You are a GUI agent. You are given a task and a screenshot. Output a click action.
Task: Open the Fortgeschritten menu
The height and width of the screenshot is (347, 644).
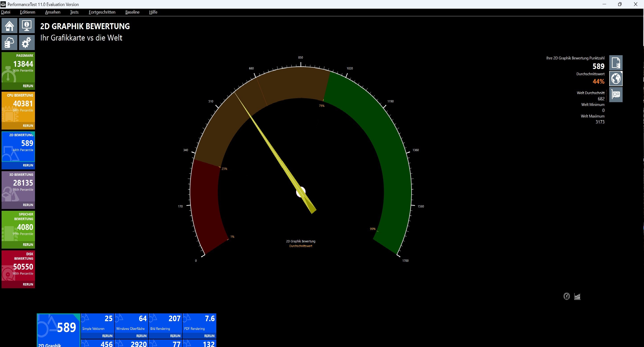point(102,12)
